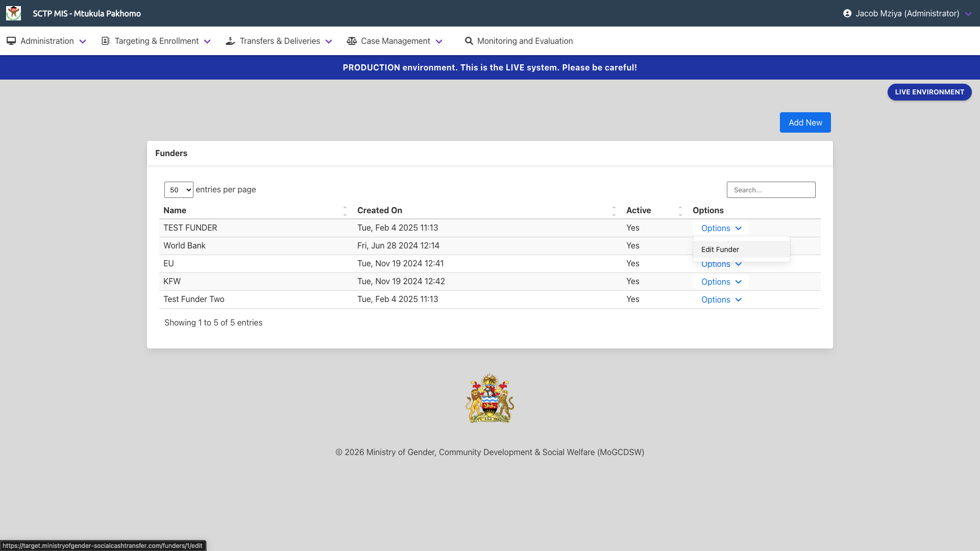This screenshot has height=551, width=980.
Task: Click into the funders Search field
Action: (x=771, y=190)
